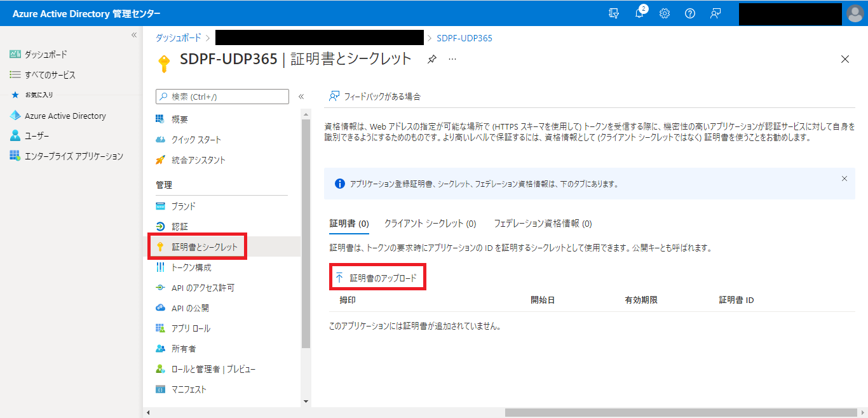Click 証明書のアップロード button

[377, 278]
